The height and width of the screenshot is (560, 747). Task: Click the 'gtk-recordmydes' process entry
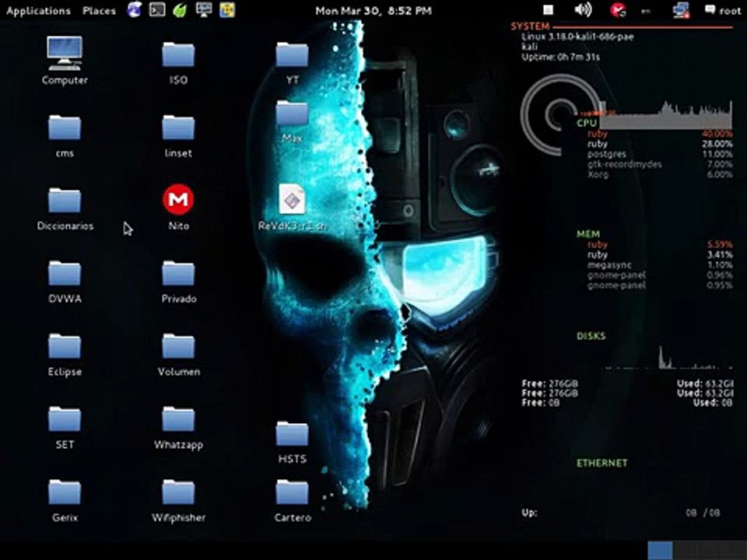point(625,164)
